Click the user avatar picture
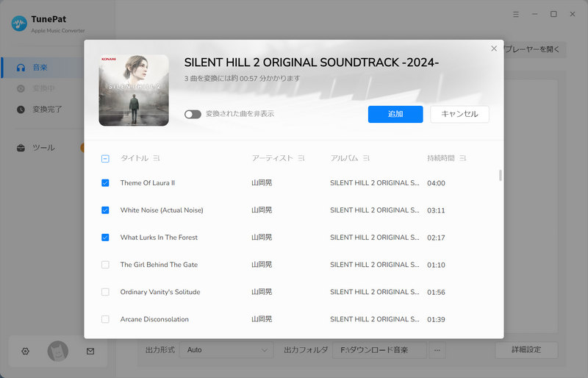 58,352
